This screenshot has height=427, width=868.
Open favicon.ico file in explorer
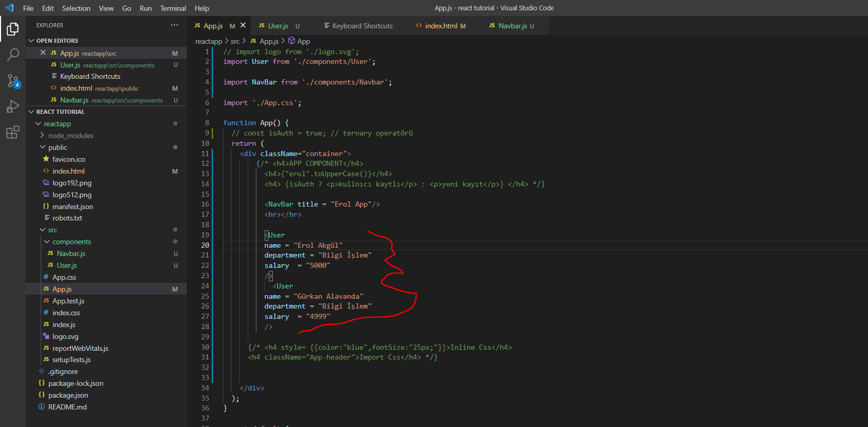click(x=68, y=159)
